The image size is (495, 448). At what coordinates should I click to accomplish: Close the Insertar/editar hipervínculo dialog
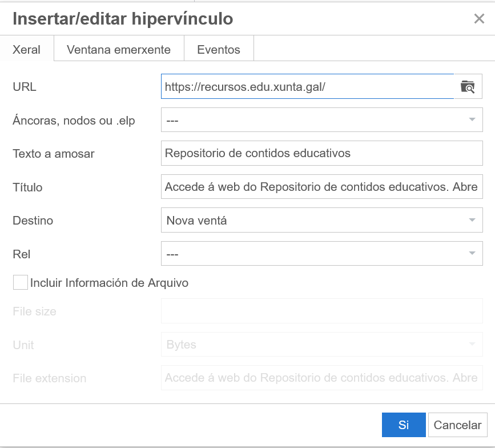tap(479, 19)
